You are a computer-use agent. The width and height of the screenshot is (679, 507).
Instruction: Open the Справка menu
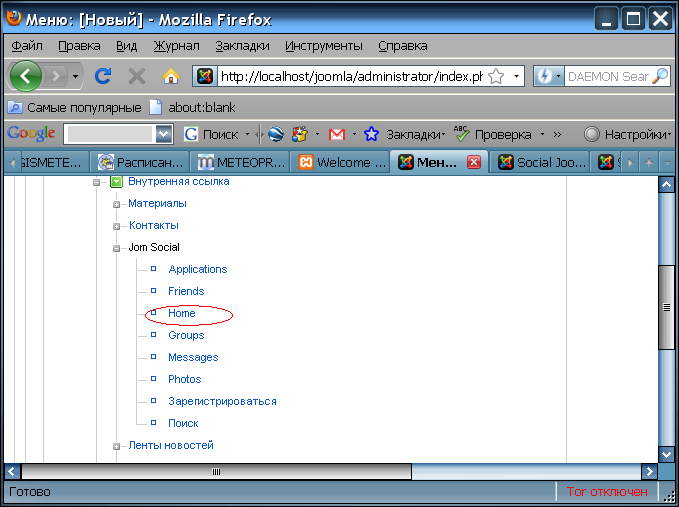[x=402, y=45]
